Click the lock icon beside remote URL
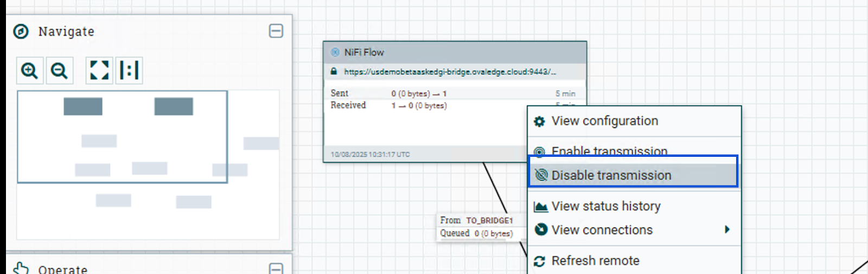The height and width of the screenshot is (274, 868). 334,72
